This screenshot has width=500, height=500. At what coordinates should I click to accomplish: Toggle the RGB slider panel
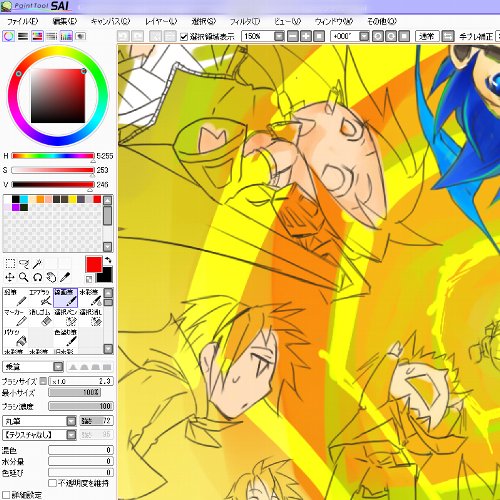[x=23, y=36]
